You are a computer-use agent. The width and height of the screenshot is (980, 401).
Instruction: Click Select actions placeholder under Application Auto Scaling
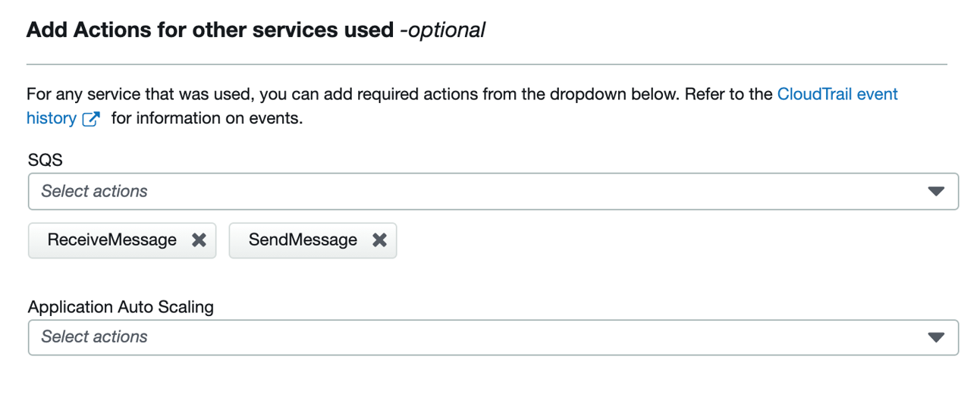(x=94, y=337)
